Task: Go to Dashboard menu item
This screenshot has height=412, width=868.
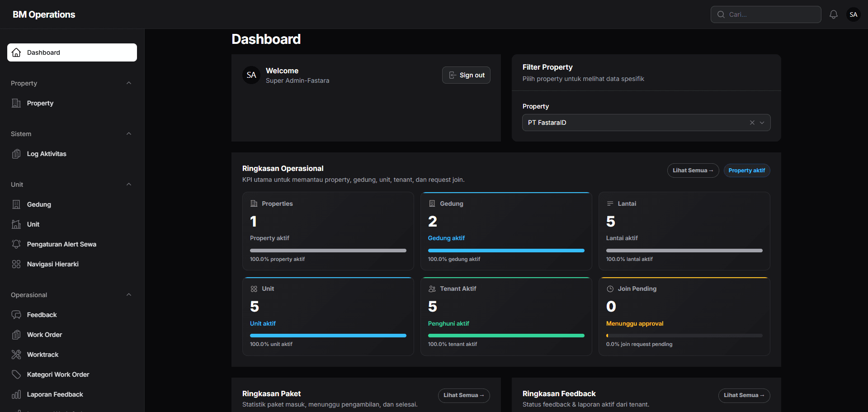Action: tap(72, 52)
